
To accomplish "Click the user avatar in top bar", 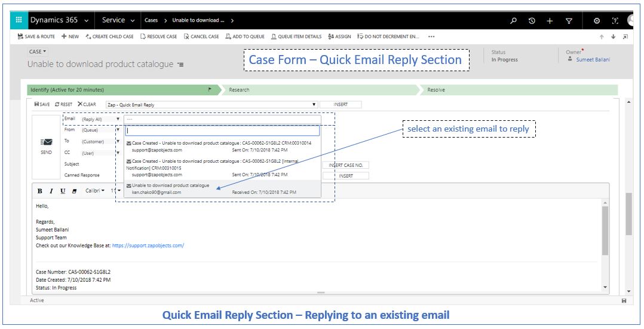I will pos(630,20).
